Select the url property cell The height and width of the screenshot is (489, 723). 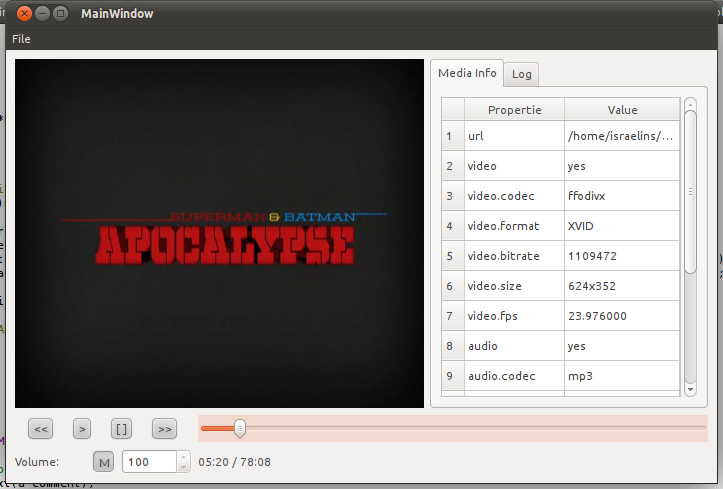[514, 136]
